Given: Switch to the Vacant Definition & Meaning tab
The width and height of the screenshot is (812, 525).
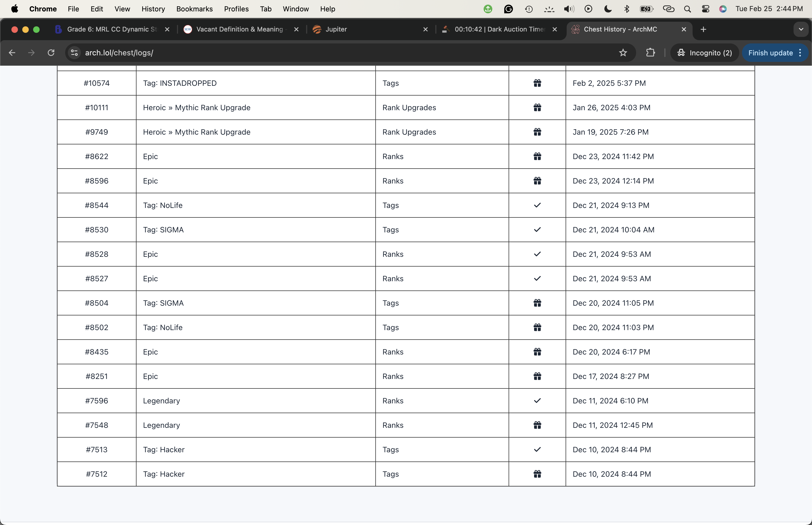Looking at the screenshot, I should (240, 29).
